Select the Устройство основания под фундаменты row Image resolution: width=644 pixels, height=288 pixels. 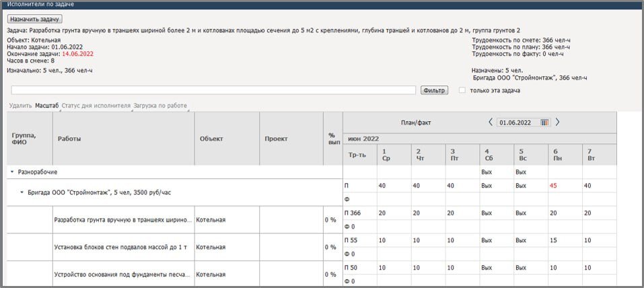[x=122, y=275]
